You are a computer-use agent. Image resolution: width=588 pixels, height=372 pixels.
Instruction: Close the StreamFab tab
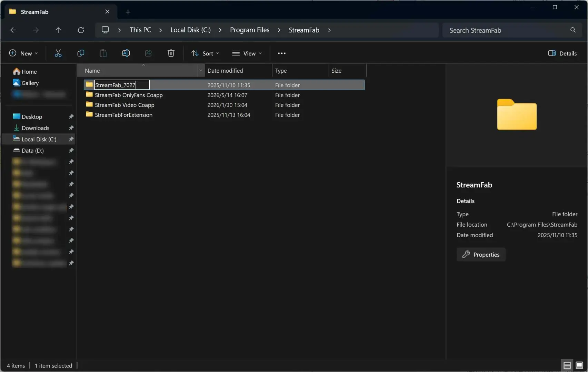[x=107, y=12]
